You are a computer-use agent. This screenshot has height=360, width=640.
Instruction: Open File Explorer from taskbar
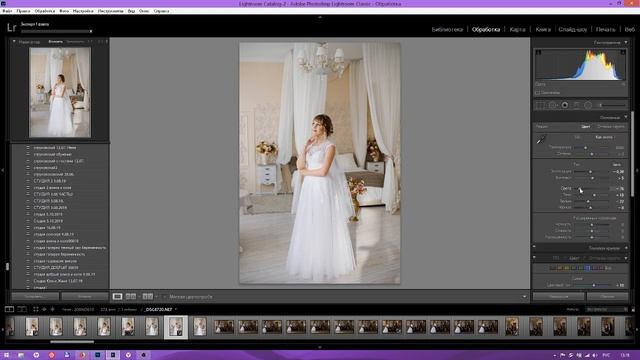coord(21,355)
